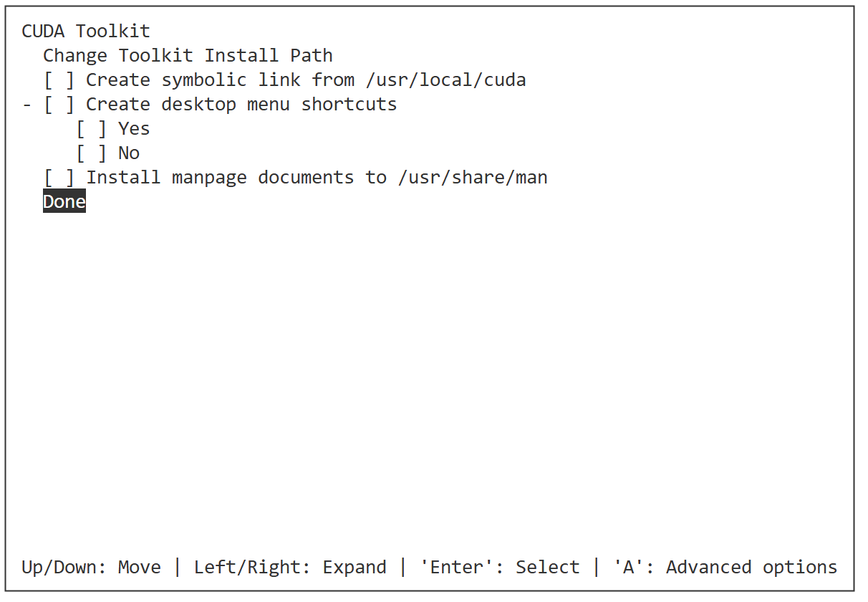Click the 'Create desktop menu shortcuts' label text
868x602 pixels.
[241, 105]
